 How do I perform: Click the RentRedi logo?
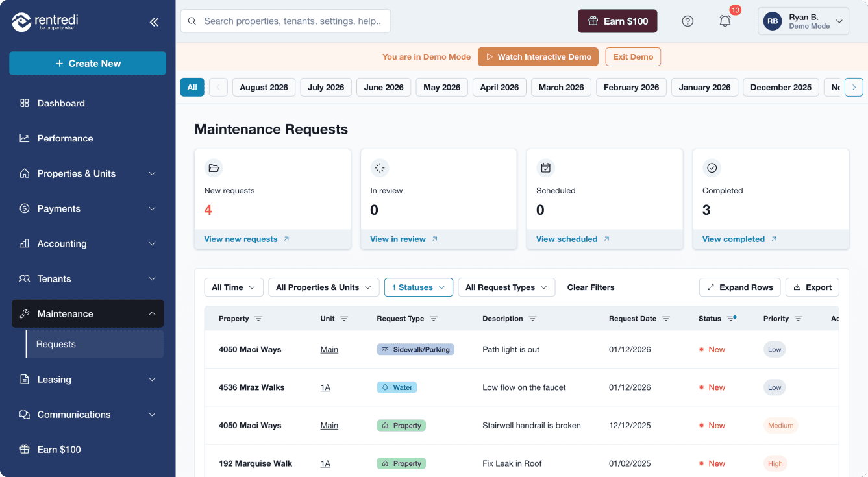point(45,21)
